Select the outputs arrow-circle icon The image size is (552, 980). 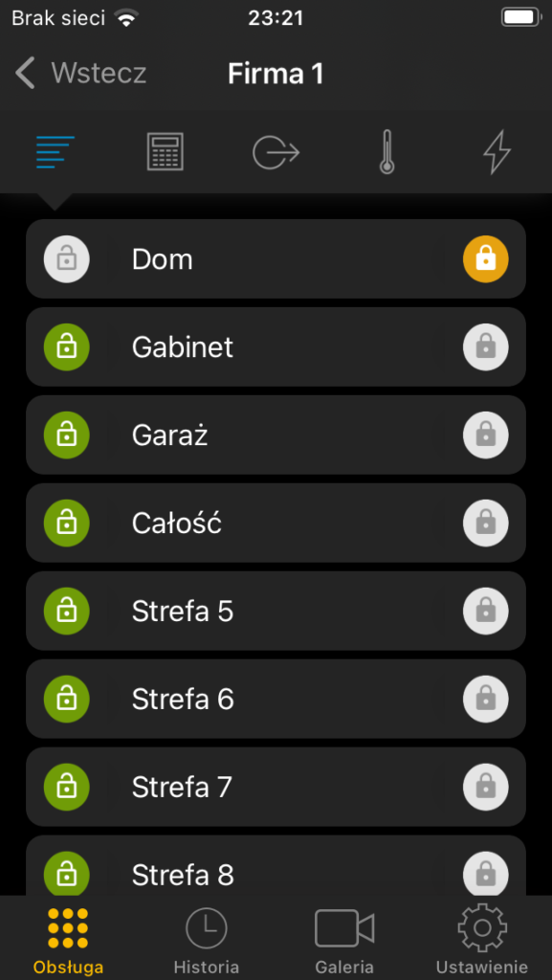tap(276, 152)
